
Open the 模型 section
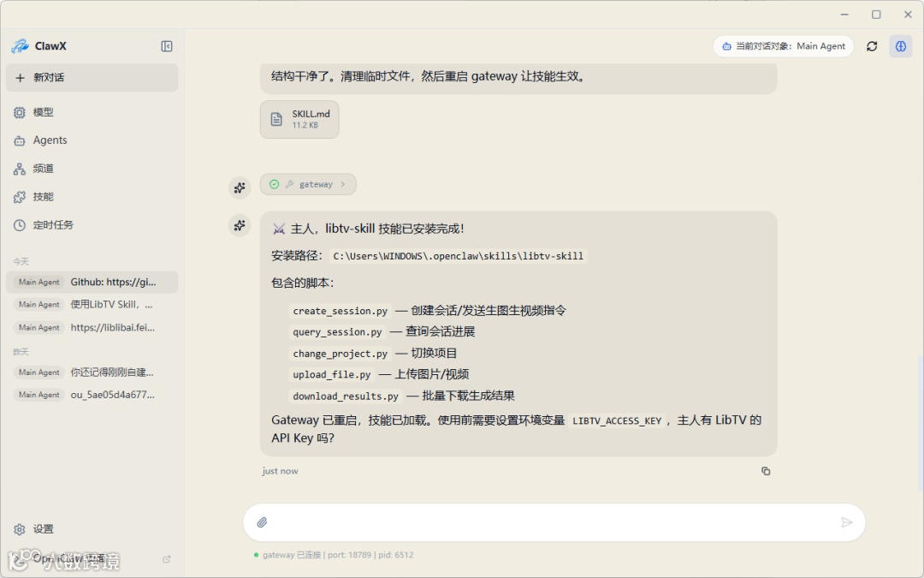[92, 112]
